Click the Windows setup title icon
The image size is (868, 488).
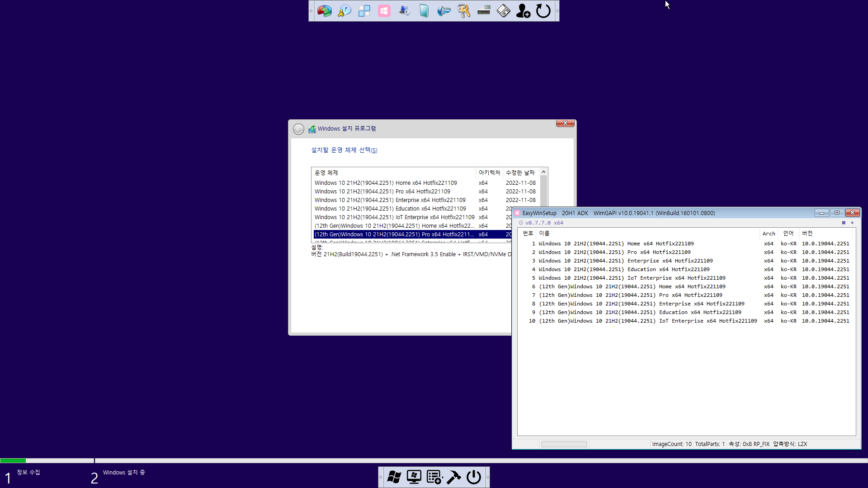(312, 129)
